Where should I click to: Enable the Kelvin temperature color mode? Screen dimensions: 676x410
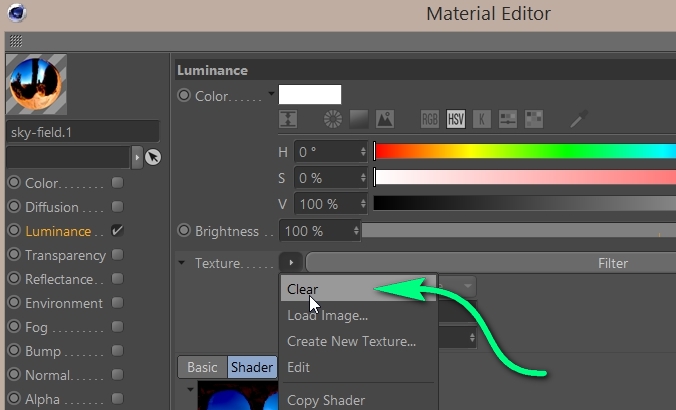[482, 119]
